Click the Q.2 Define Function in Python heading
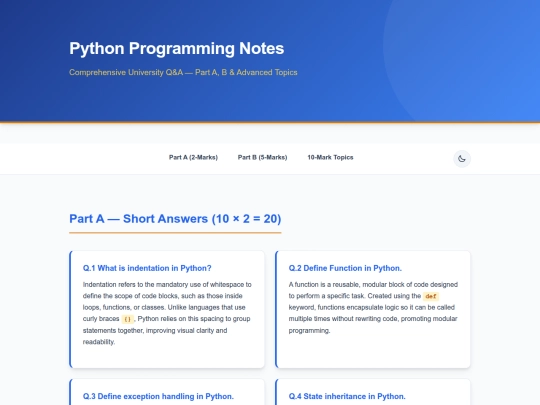 pos(345,268)
